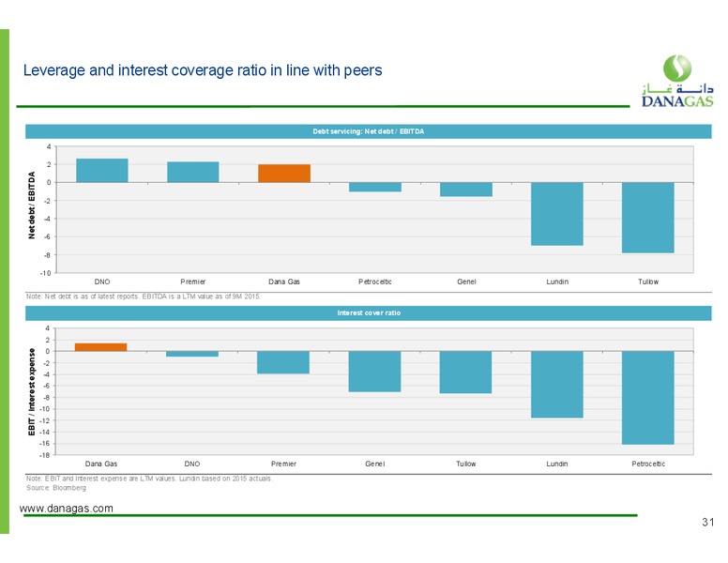Click the 'Source: Bloomberg' text
Viewport: 728px width, 563px height.
point(56,488)
